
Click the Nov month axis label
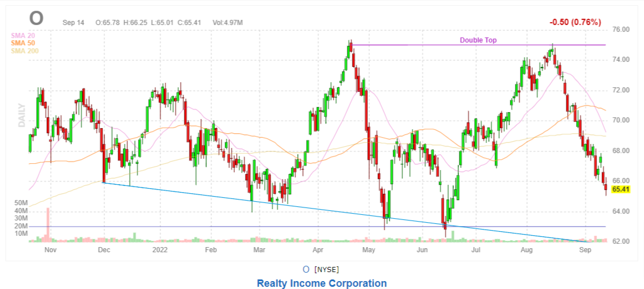tap(50, 249)
